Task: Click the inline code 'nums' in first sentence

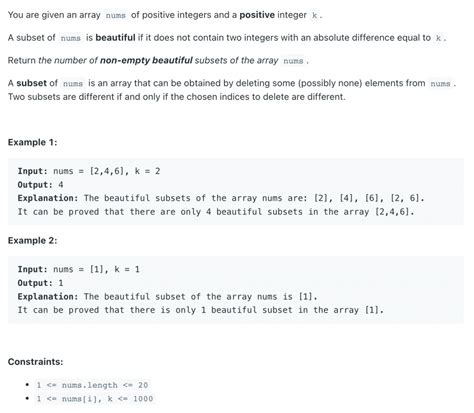Action: [x=116, y=15]
